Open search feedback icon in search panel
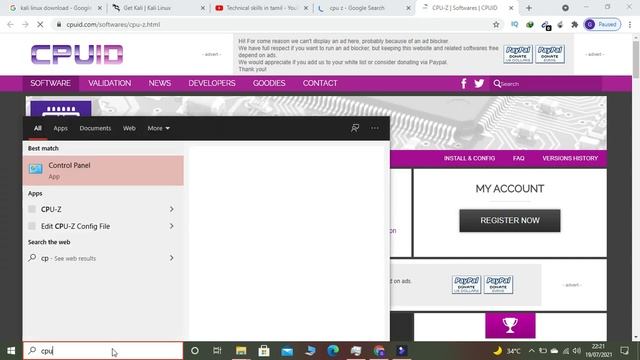Screen dimensions: 640x360 coord(355,128)
